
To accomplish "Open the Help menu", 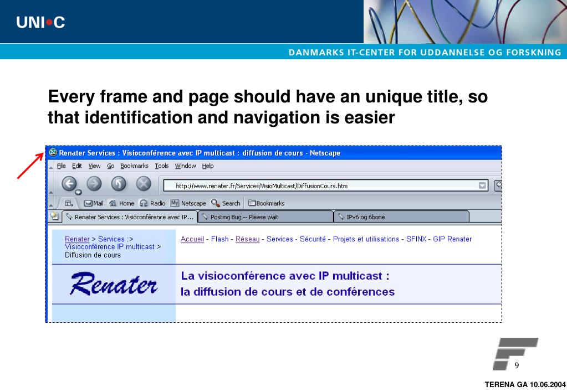I will point(207,166).
